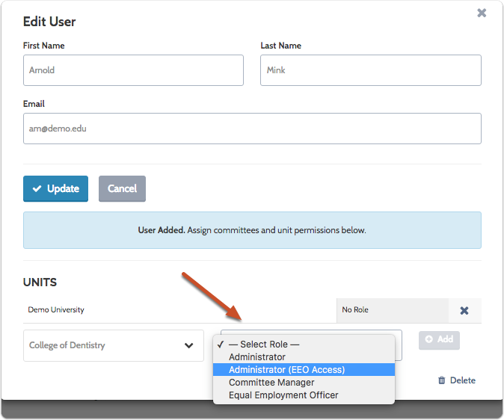The height and width of the screenshot is (420, 504).
Task: Close the Edit User dialog
Action: [x=482, y=13]
